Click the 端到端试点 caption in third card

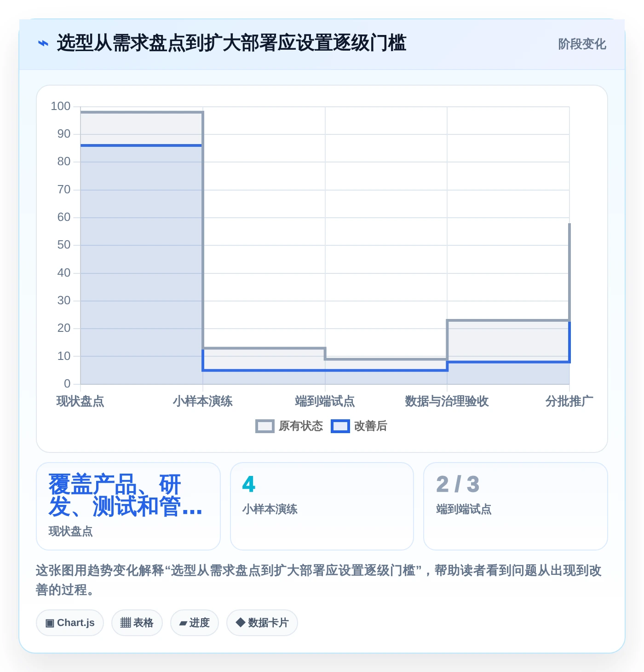pos(464,510)
